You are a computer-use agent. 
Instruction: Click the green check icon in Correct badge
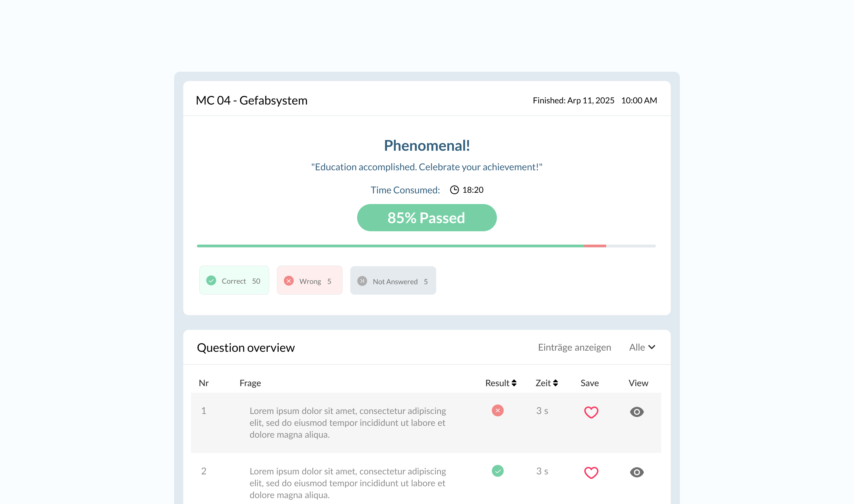coord(211,280)
